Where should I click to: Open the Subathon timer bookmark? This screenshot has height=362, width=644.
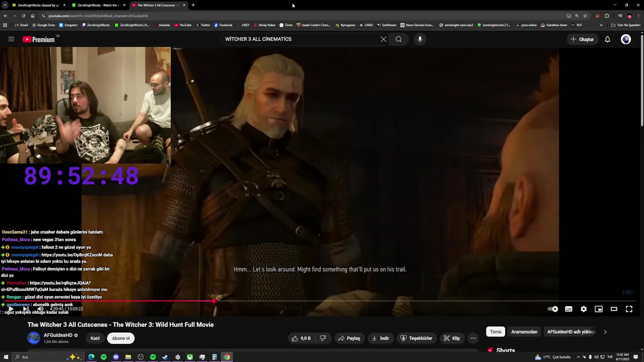click(554, 25)
